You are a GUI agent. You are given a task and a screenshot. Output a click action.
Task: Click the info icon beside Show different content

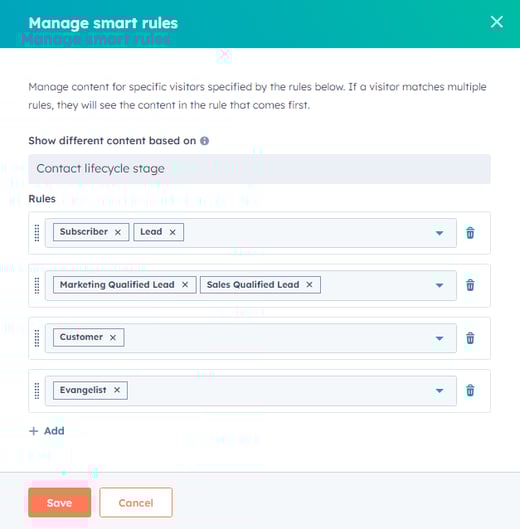tap(204, 141)
